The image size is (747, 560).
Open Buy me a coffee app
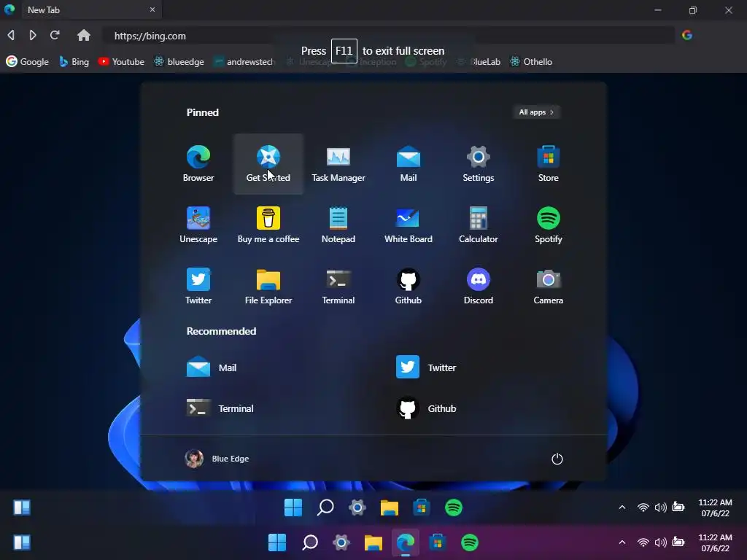(268, 225)
